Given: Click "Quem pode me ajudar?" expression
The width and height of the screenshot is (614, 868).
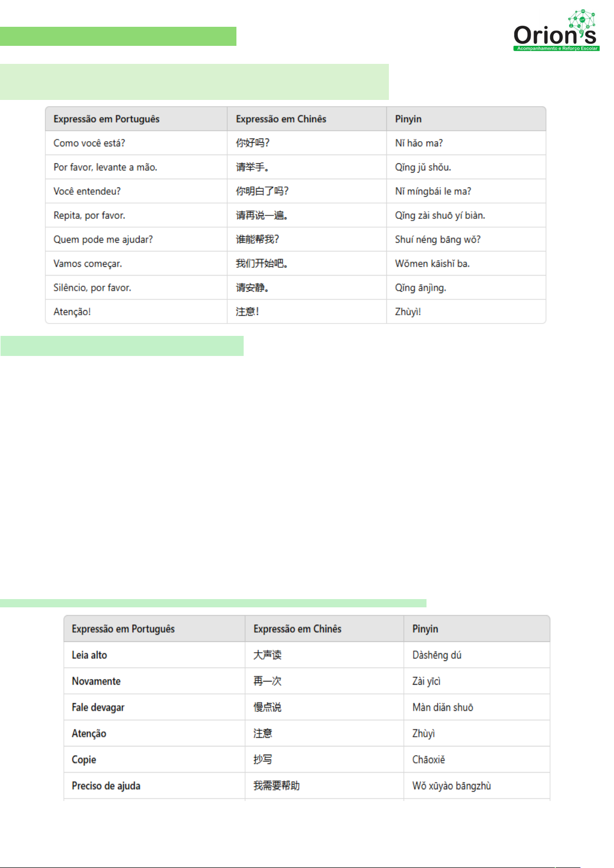Looking at the screenshot, I should [x=103, y=240].
